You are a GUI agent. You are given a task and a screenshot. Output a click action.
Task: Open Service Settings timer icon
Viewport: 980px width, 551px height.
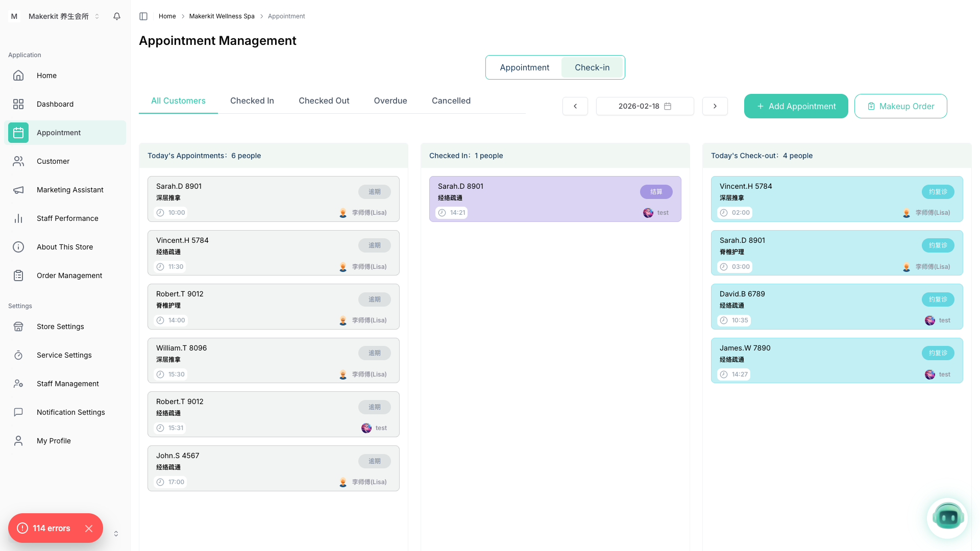coord(18,355)
